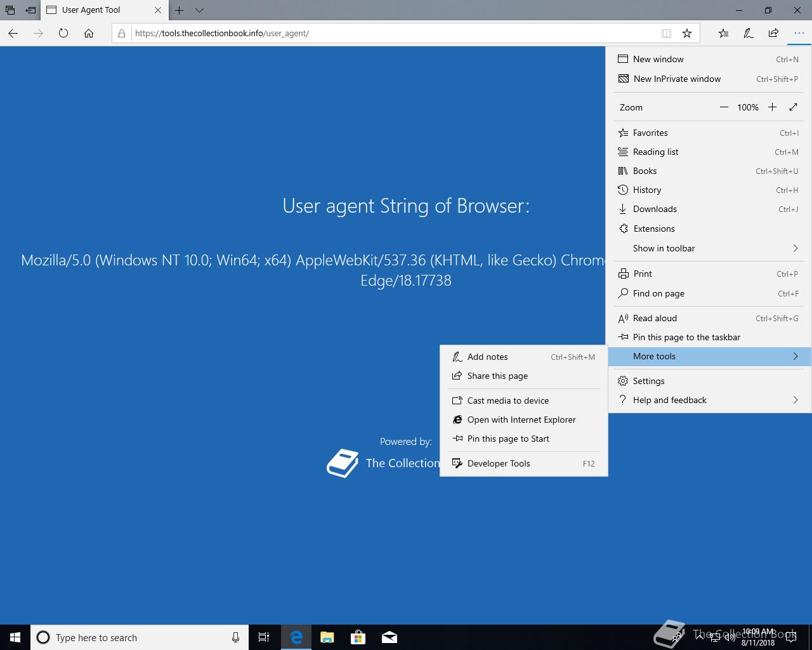Screen dimensions: 812x650
Task: Open Extensions from the menu
Action: (708, 229)
